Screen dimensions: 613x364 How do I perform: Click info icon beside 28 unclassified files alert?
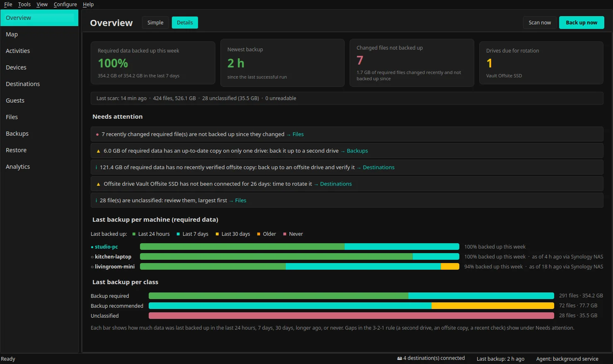97,201
